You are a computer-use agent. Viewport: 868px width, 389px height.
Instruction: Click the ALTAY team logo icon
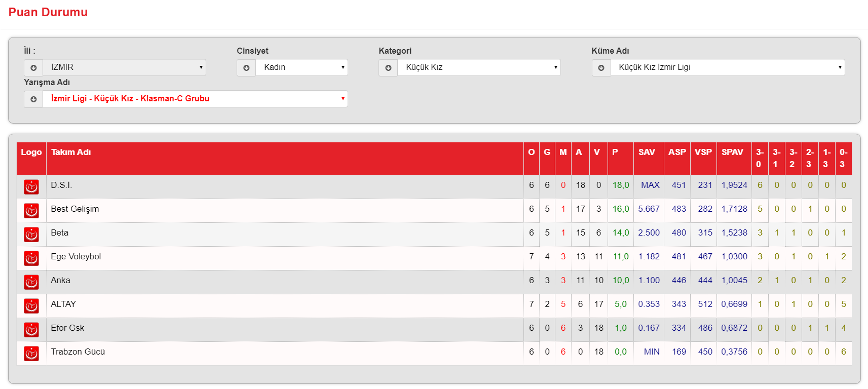click(31, 306)
